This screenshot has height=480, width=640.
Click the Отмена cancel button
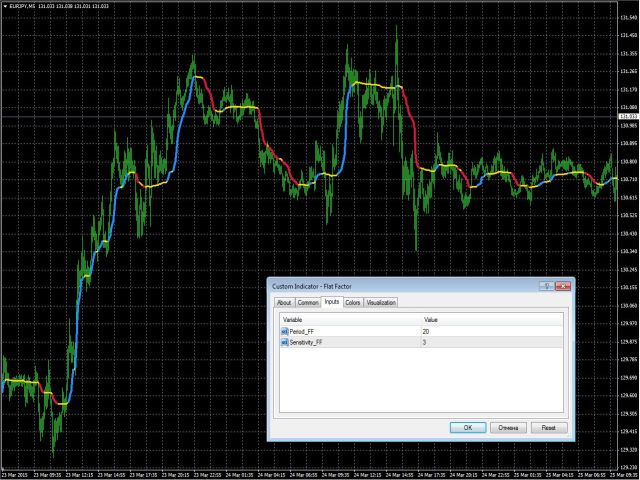(x=509, y=427)
